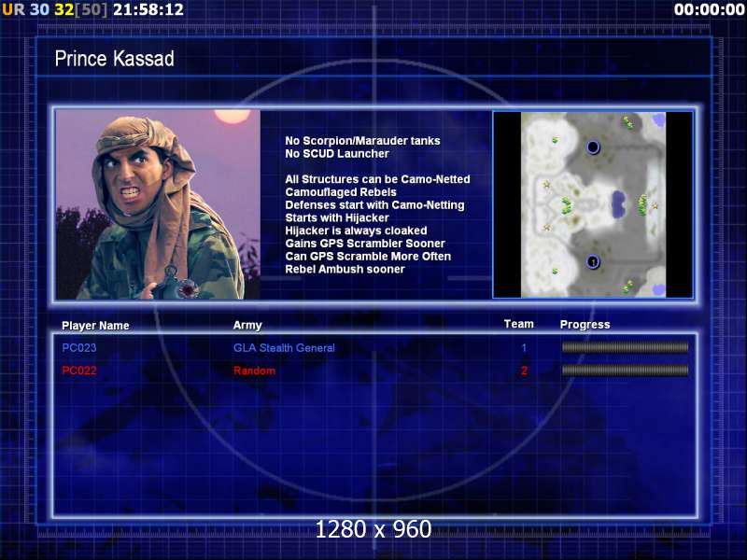Click PC022 loading progress bar
The image size is (747, 560).
[625, 370]
